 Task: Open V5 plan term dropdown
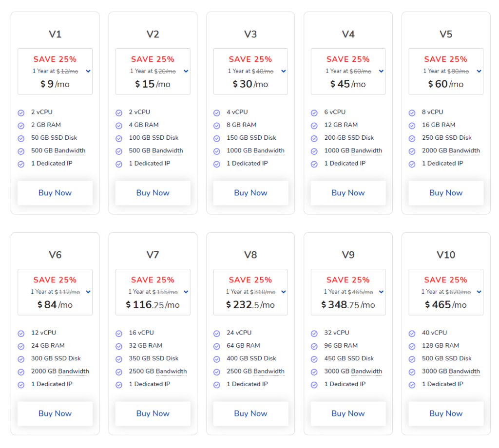tap(479, 71)
